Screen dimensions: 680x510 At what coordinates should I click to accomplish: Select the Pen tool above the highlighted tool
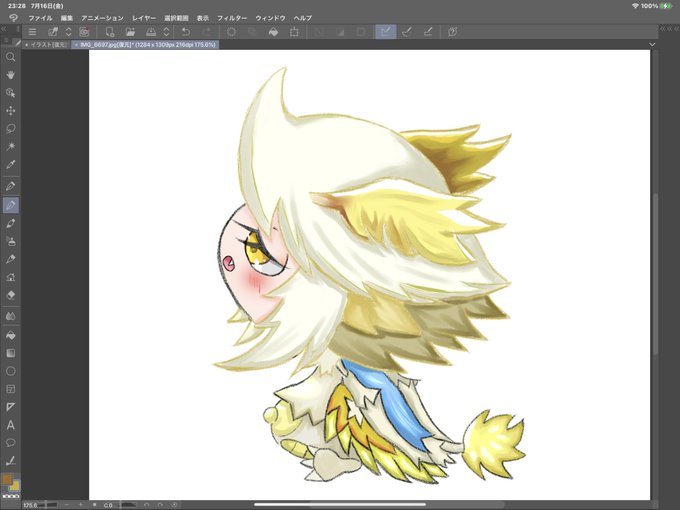(10, 186)
